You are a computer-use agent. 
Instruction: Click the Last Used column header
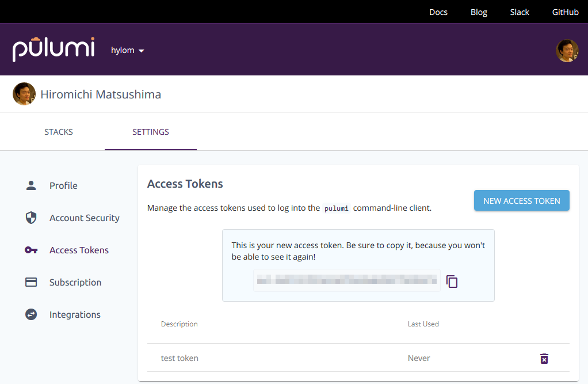pyautogui.click(x=423, y=324)
